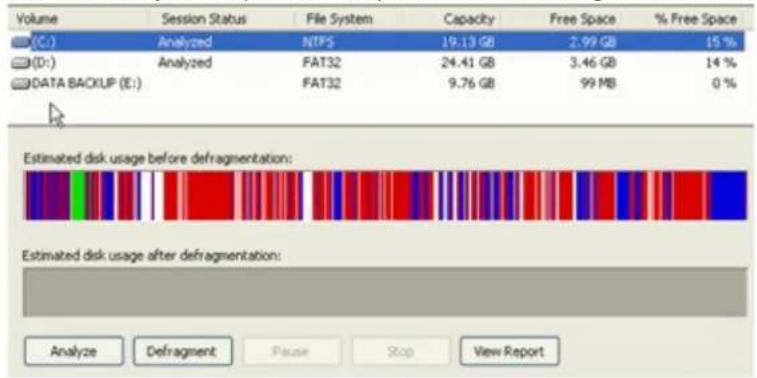Click the FAT32 cell in the (D:) row

tap(321, 63)
